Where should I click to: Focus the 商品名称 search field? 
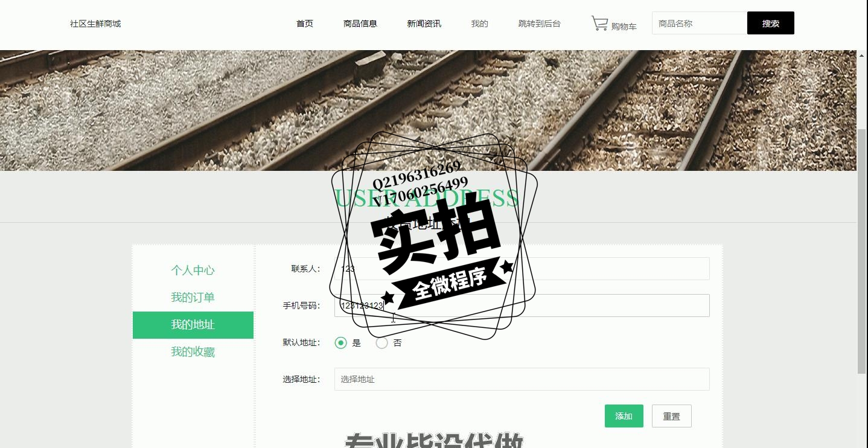pos(700,23)
